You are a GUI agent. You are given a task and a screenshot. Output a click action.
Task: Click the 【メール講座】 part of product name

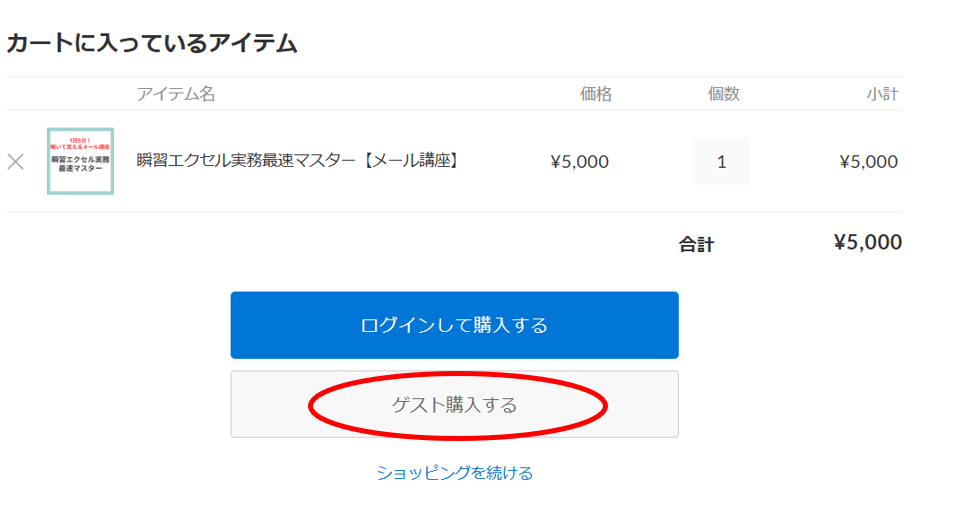coord(411,160)
